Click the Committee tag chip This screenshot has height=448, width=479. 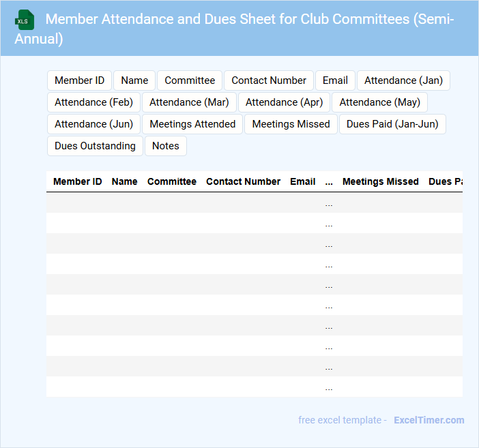coord(190,80)
